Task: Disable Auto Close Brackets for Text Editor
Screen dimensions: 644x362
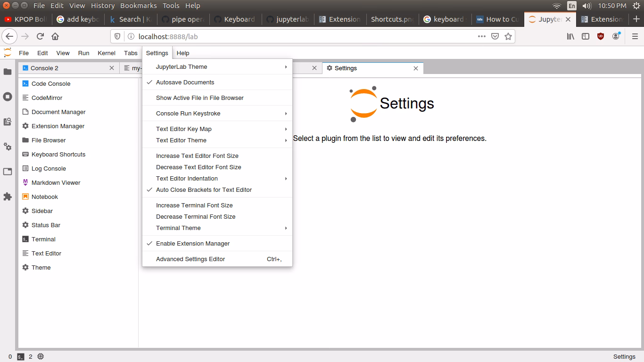Action: 204,189
